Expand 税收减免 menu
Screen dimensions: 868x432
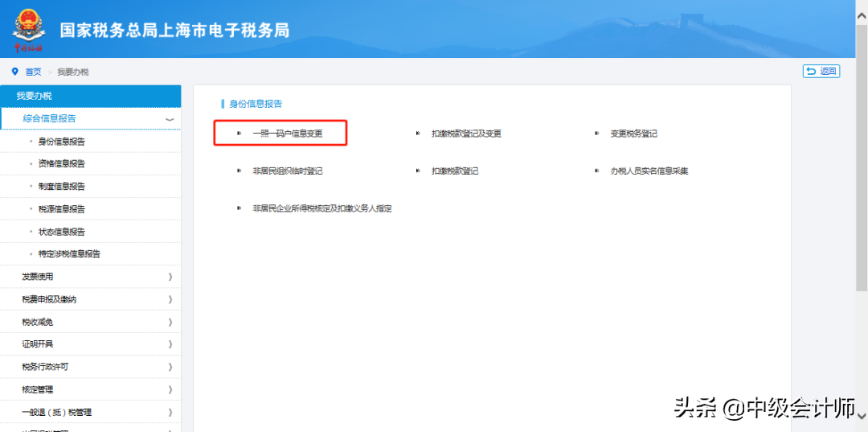coord(90,322)
